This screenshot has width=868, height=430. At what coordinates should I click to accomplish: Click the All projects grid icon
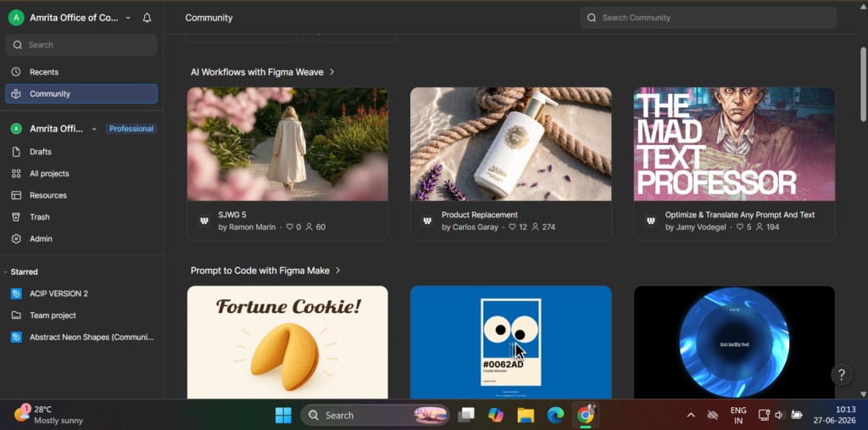[x=16, y=173]
